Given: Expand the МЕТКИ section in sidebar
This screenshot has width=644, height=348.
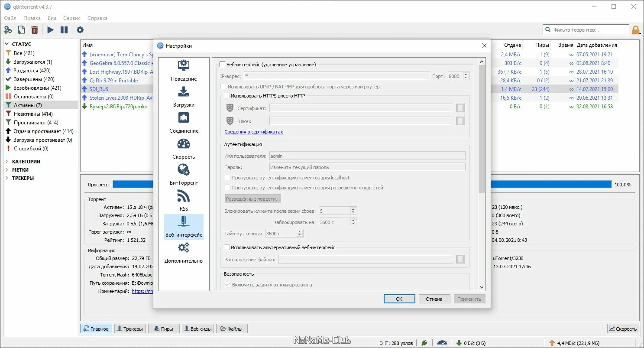Looking at the screenshot, I should (x=7, y=170).
